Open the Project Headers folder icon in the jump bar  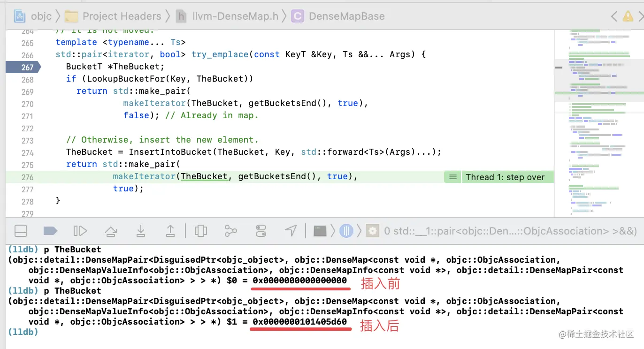pyautogui.click(x=71, y=16)
